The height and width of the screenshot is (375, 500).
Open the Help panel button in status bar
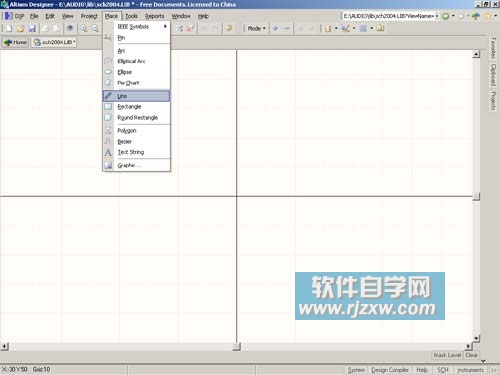point(422,370)
